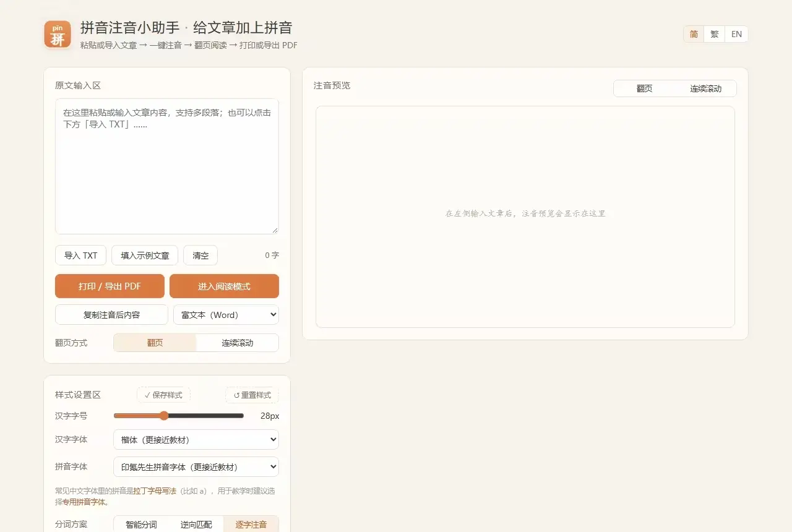Select the 翻页 tab in 注音预览 panel
This screenshot has height=532, width=792.
click(x=644, y=88)
